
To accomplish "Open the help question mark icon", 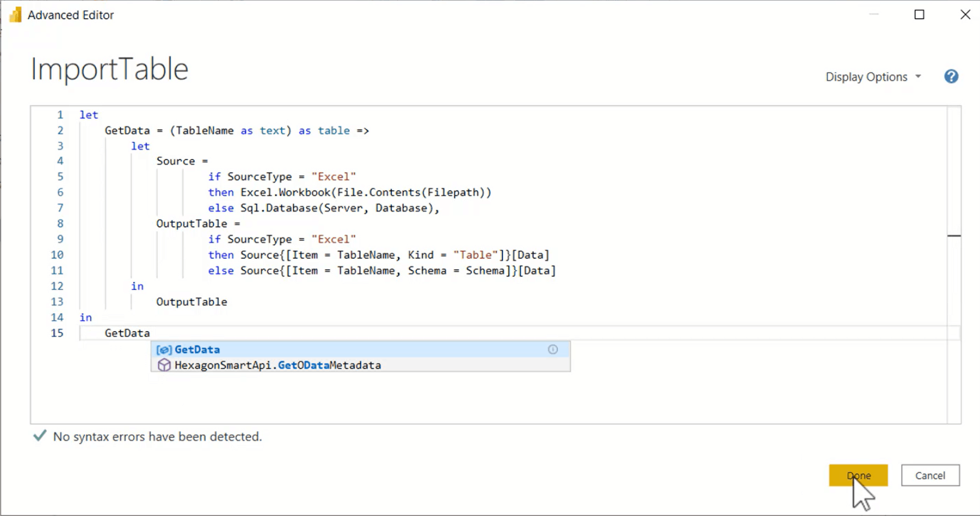I will (x=951, y=76).
